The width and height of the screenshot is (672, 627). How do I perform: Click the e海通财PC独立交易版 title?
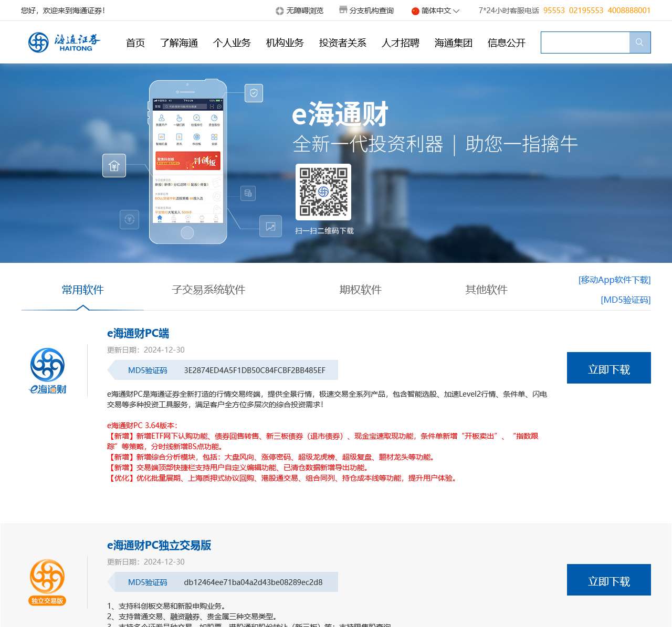pyautogui.click(x=159, y=546)
